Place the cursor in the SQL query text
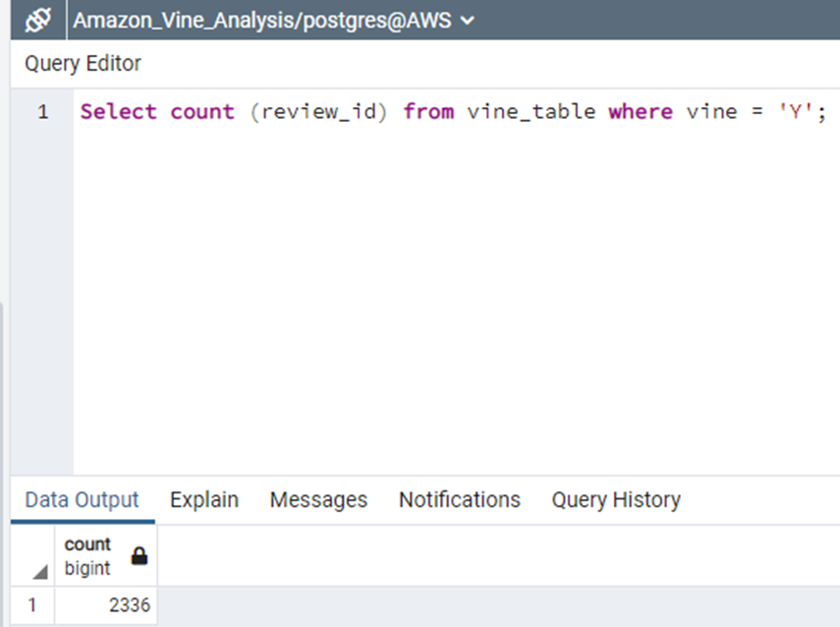Image resolution: width=840 pixels, height=627 pixels. (393, 111)
